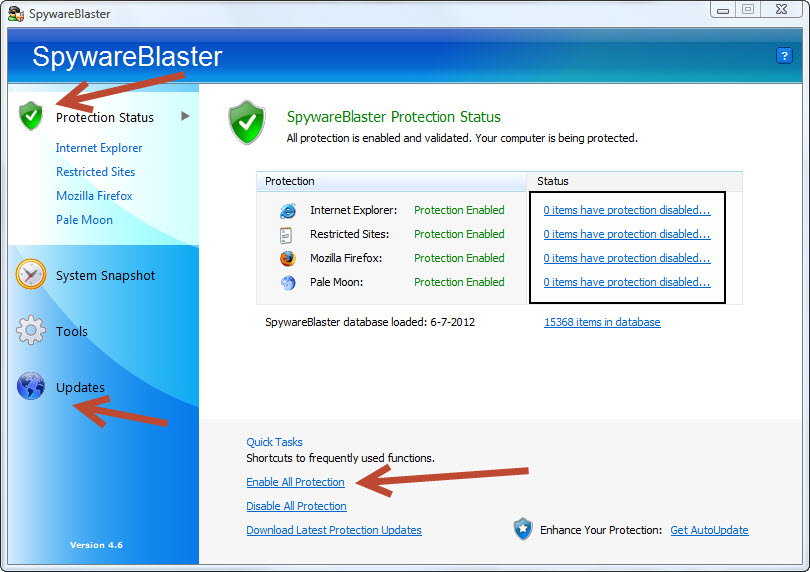
Task: Click the green shield Protection Status icon in sidebar
Action: pyautogui.click(x=31, y=116)
